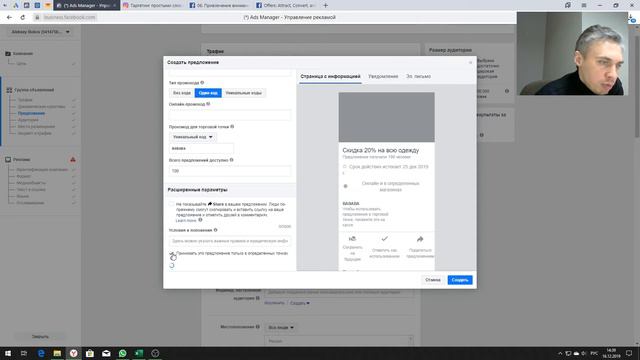Open the Edge browser from taskbar
This screenshot has width=640, height=360.
click(x=41, y=353)
